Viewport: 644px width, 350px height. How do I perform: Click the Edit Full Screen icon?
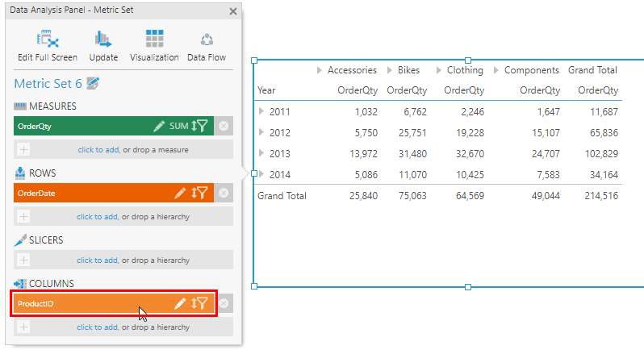click(47, 40)
